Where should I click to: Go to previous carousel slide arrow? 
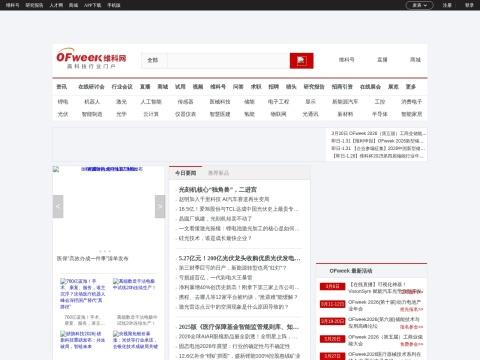[x=58, y=206]
